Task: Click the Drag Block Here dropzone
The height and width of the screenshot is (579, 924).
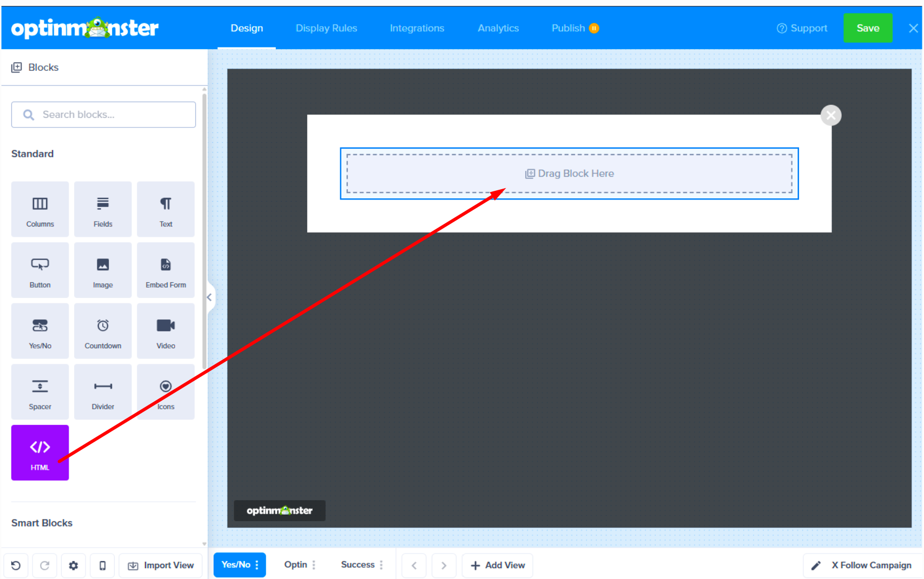Action: click(569, 174)
